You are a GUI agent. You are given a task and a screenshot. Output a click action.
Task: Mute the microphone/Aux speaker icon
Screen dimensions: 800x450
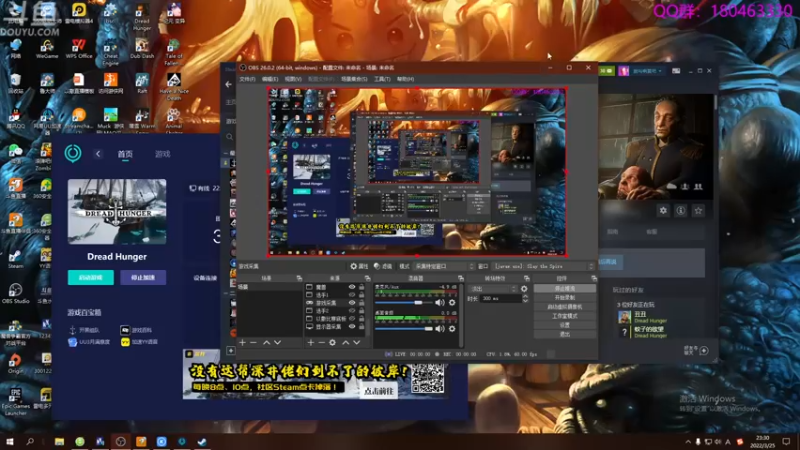(440, 303)
